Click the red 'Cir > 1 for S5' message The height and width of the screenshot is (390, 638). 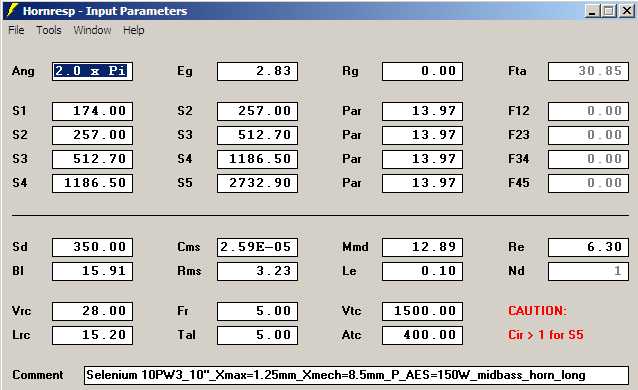pyautogui.click(x=546, y=335)
